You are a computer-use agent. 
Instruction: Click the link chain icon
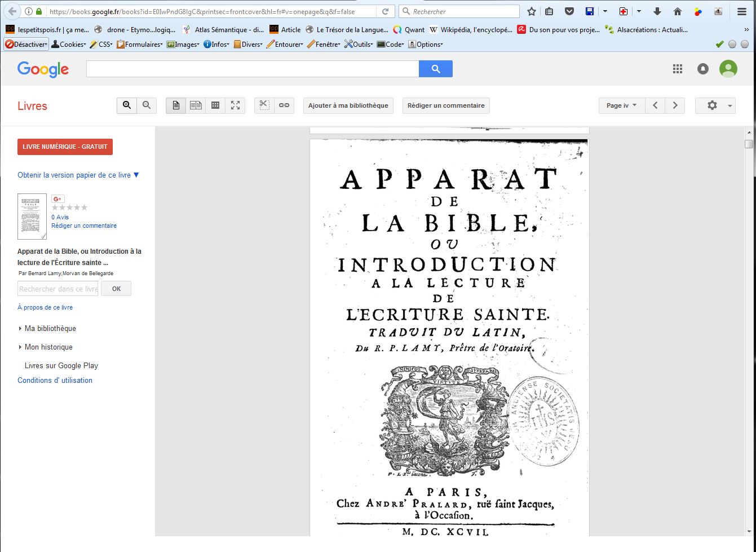pos(284,105)
